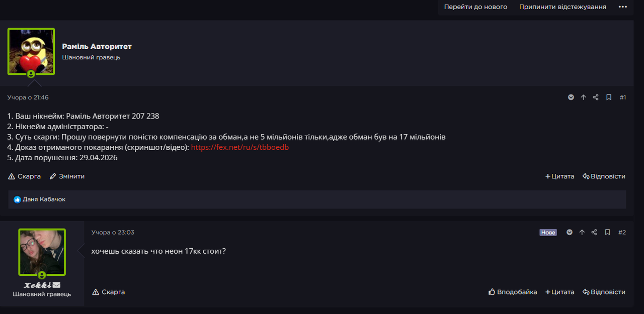Expand the circled chevron menu on post #2
This screenshot has height=314, width=644.
click(x=570, y=232)
